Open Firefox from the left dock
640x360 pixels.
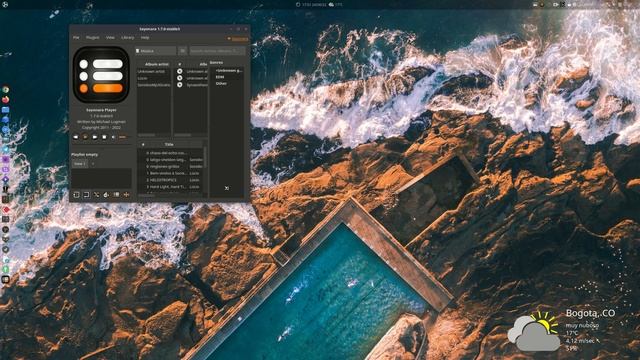coord(5,100)
